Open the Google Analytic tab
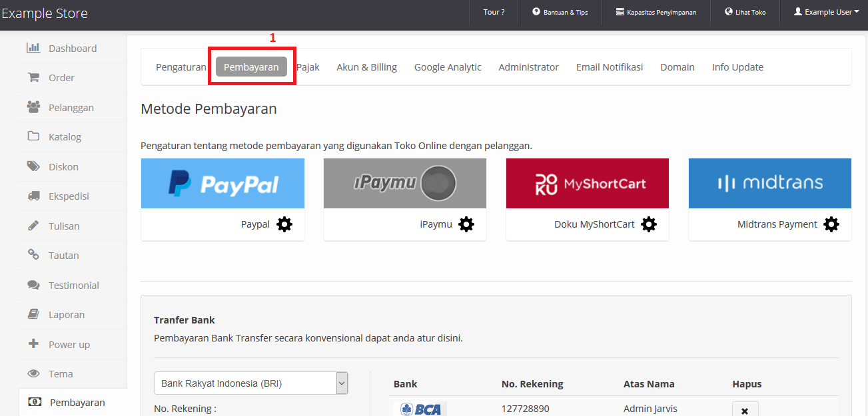The image size is (868, 416). (x=448, y=67)
